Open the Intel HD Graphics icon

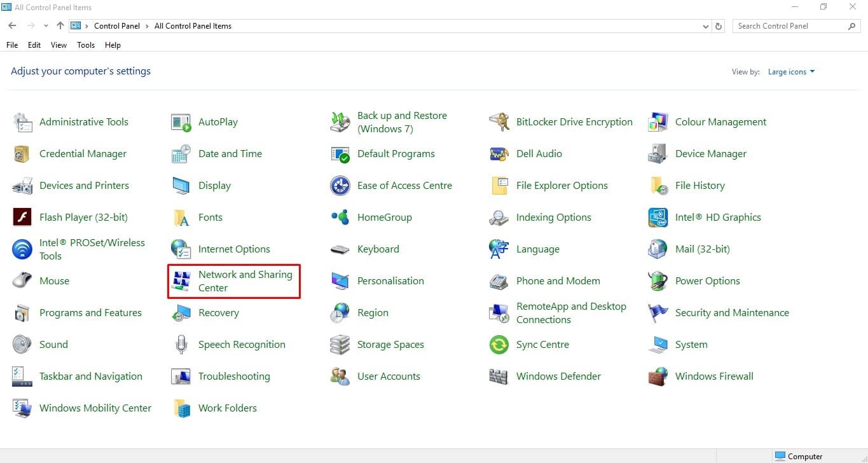pos(658,218)
